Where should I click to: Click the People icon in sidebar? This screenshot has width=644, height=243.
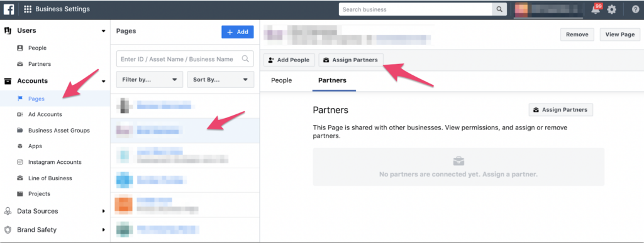pos(19,48)
